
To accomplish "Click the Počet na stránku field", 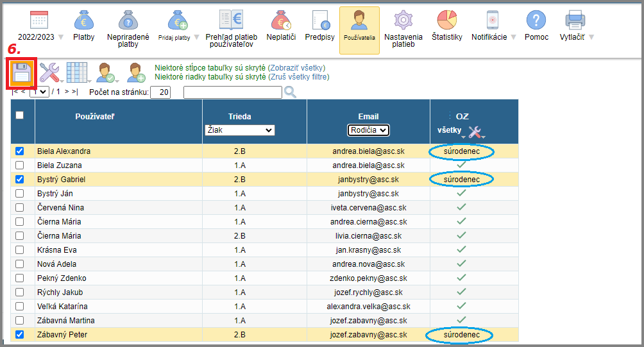I will 160,92.
